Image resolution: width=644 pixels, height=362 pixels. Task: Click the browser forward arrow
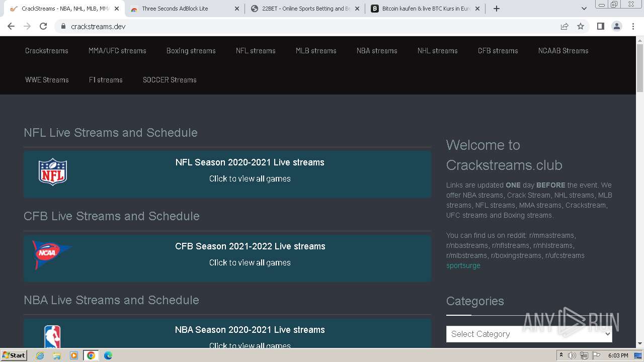point(27,27)
